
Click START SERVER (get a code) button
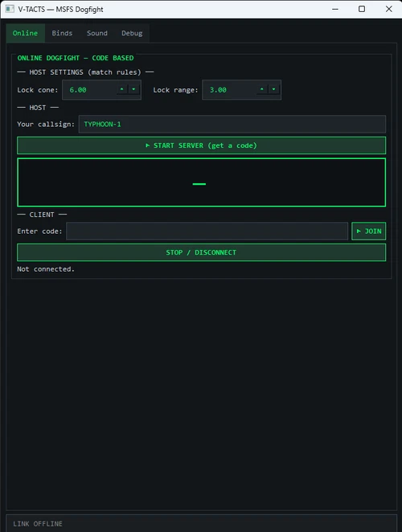pos(201,145)
